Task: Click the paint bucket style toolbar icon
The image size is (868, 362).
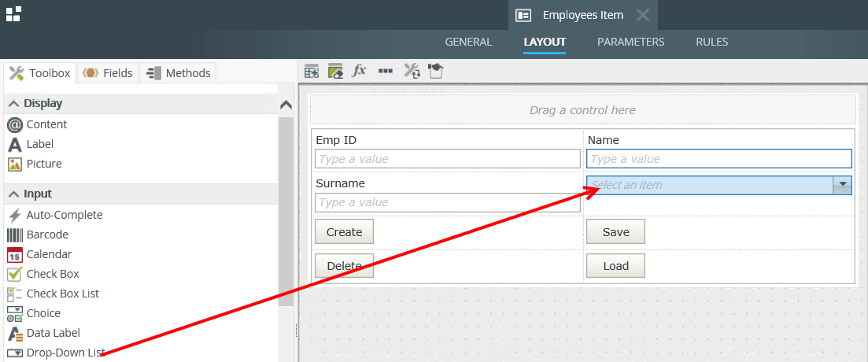Action: [x=436, y=71]
